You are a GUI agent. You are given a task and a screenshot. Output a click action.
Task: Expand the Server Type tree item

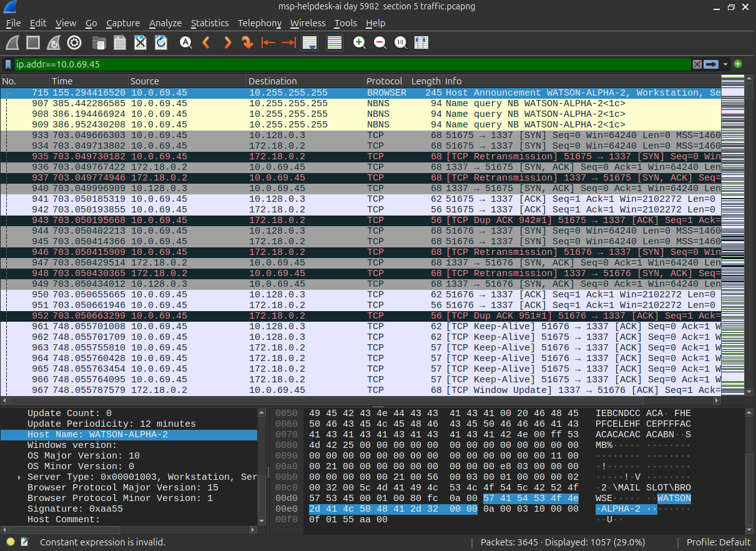pyautogui.click(x=20, y=477)
